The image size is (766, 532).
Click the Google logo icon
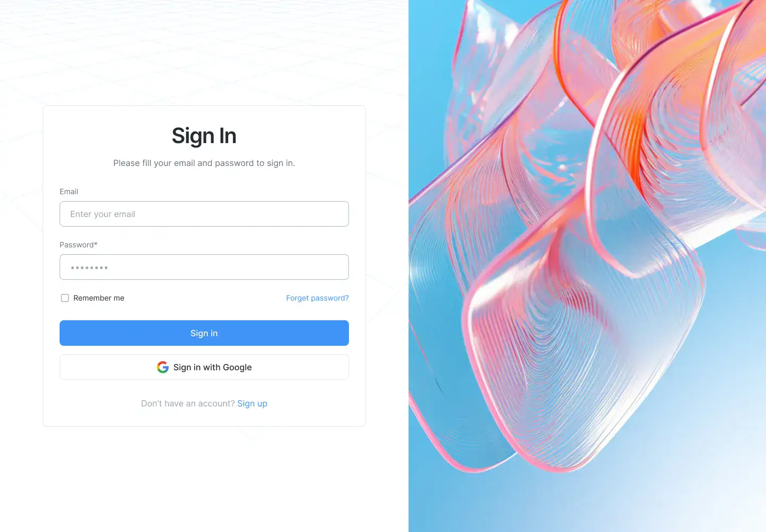(163, 367)
